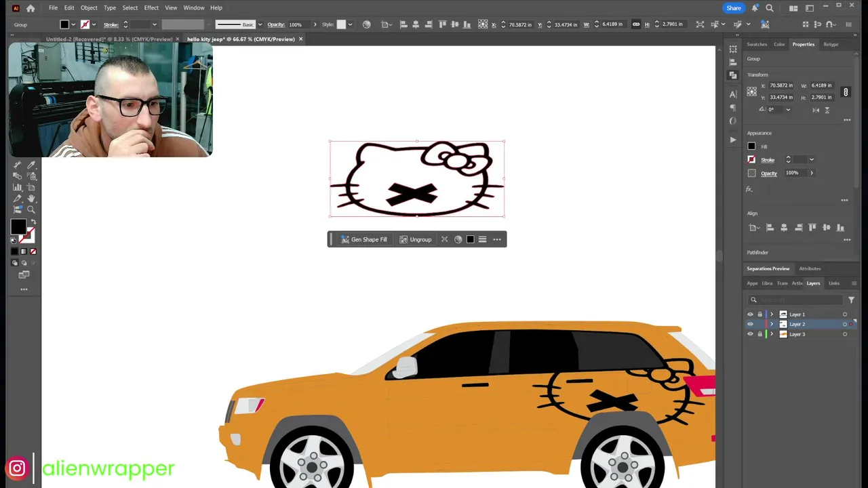Click Stroke swatch in Appearance
The width and height of the screenshot is (868, 488).
[751, 160]
